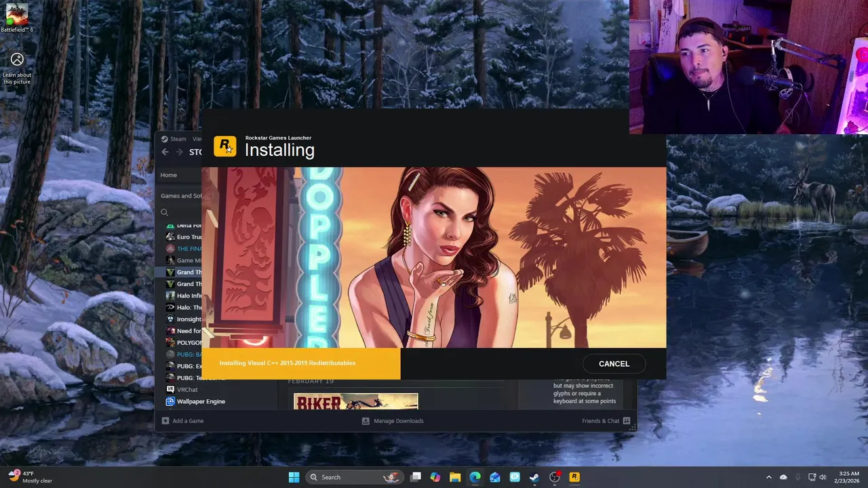This screenshot has height=488, width=868.
Task: Select the Halo Infinite icon in library
Action: pos(170,296)
